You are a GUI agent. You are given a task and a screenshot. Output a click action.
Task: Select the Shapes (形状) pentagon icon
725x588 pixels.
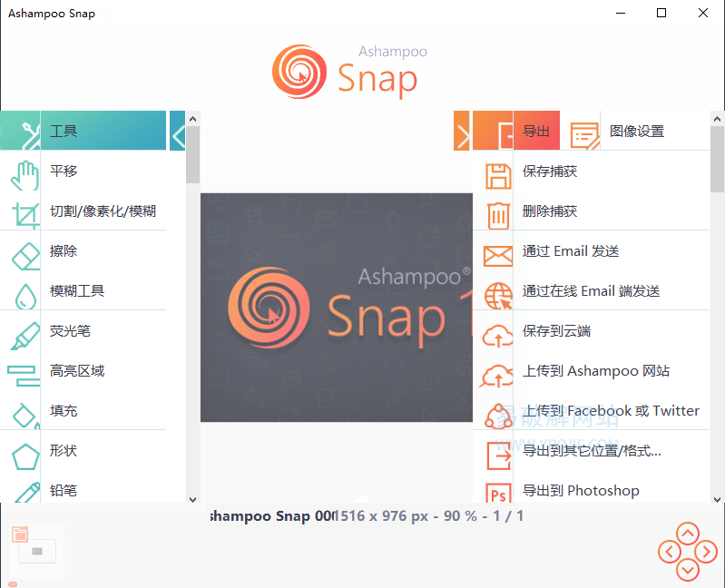pos(25,456)
